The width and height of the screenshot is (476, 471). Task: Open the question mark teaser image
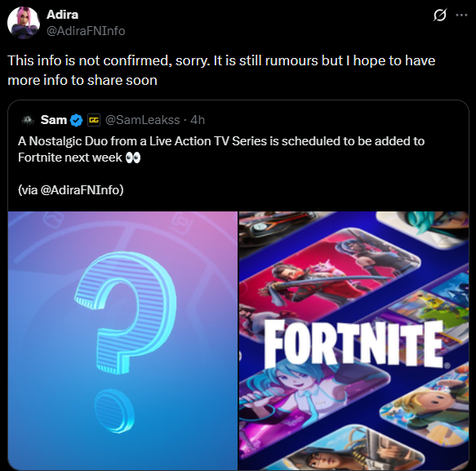(122, 340)
